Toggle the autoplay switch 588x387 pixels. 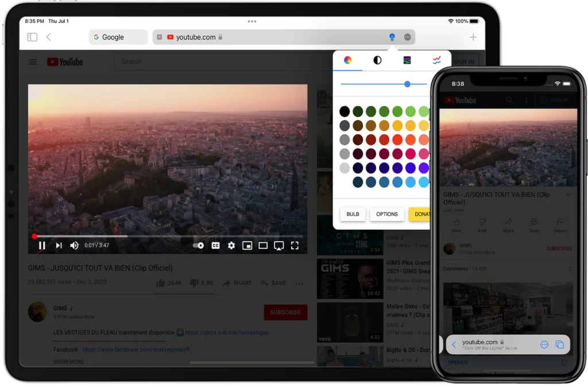pos(198,246)
